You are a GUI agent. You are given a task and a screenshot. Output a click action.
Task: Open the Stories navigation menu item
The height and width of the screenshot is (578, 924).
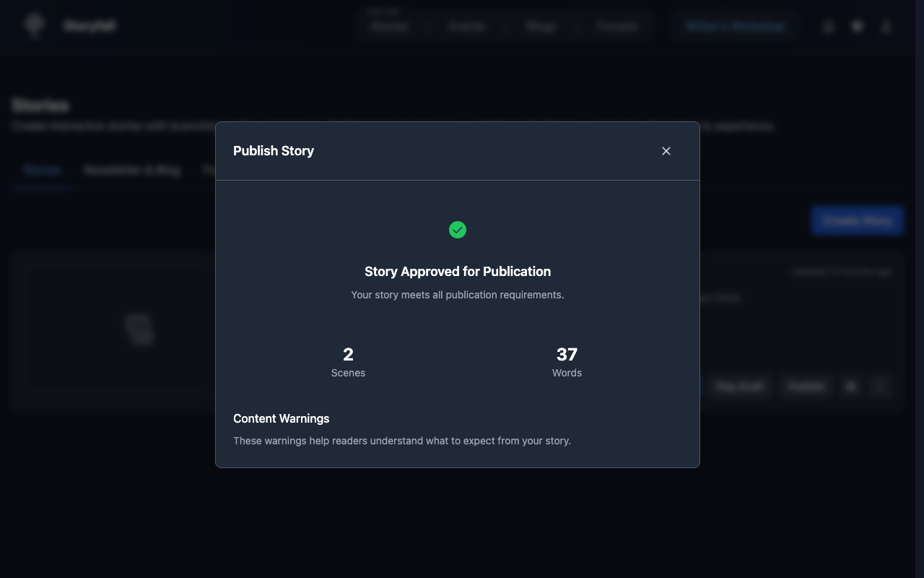389,27
